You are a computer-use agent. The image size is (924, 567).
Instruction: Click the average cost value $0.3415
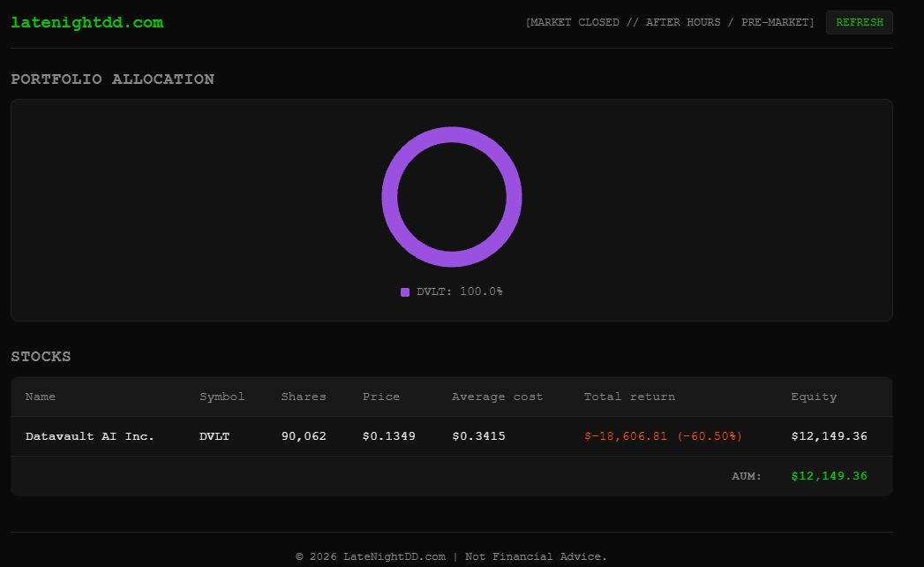(478, 436)
